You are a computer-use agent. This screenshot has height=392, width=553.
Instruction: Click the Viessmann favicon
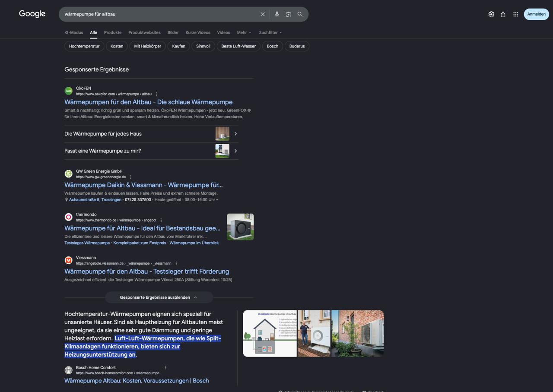tap(68, 260)
